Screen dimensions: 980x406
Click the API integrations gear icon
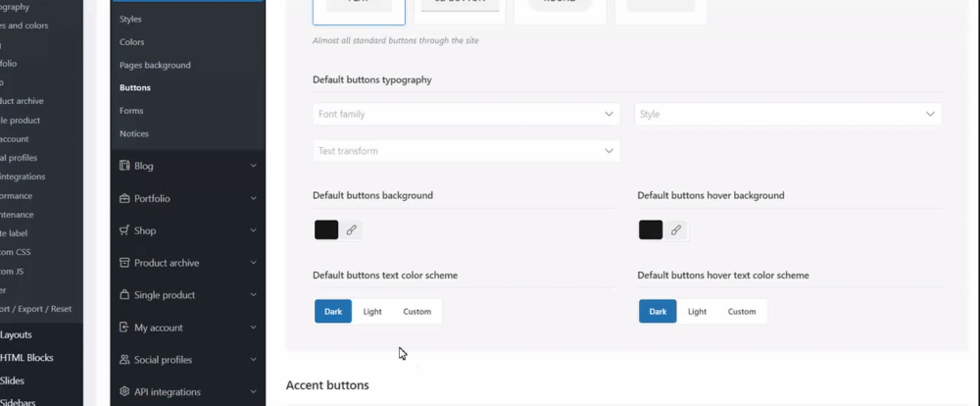[124, 392]
